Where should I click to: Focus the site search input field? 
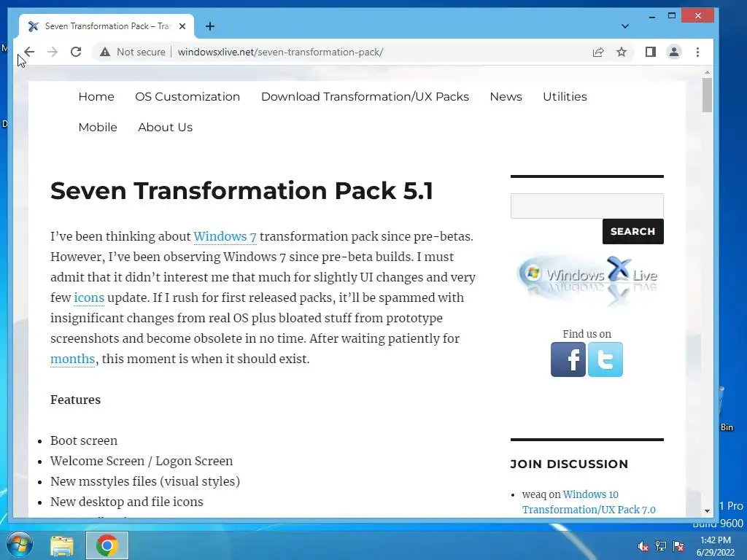(x=587, y=206)
